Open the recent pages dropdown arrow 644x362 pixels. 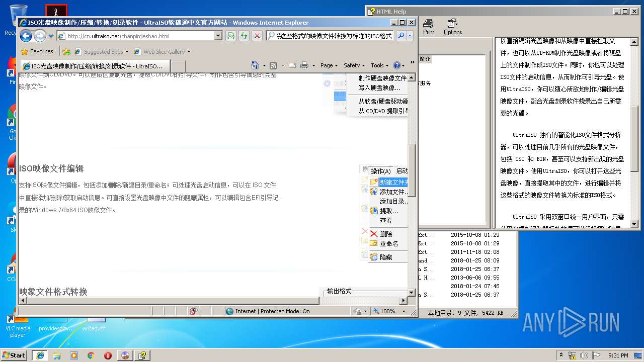51,36
